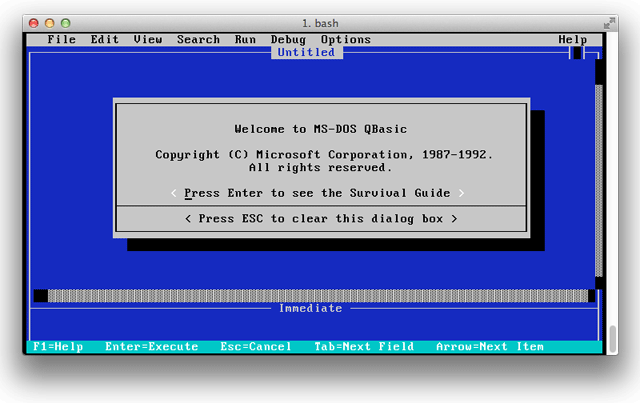Open the Run menu

point(245,40)
